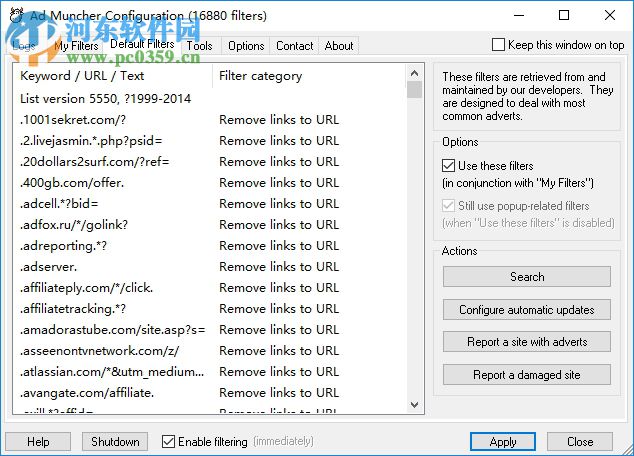Select the .adcell.*?bid= filter row
This screenshot has width=634, height=456.
[209, 204]
